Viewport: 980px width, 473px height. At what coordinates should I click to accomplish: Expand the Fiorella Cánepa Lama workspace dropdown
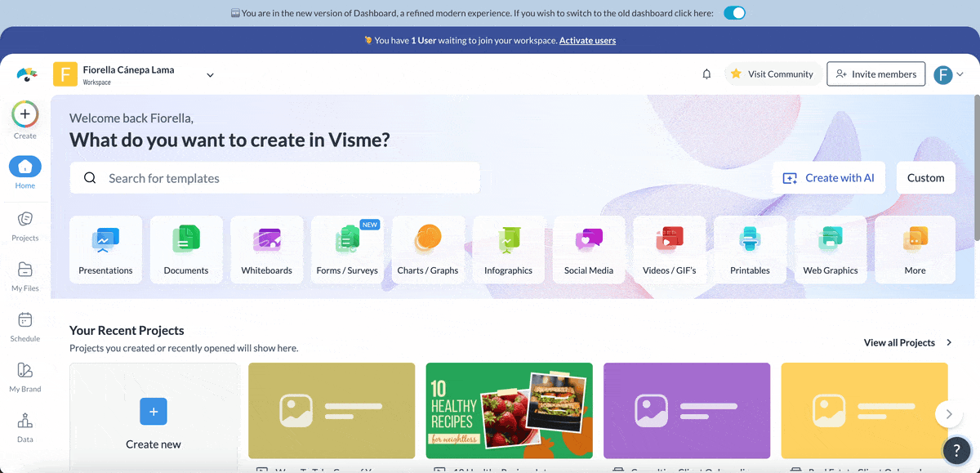coord(210,75)
